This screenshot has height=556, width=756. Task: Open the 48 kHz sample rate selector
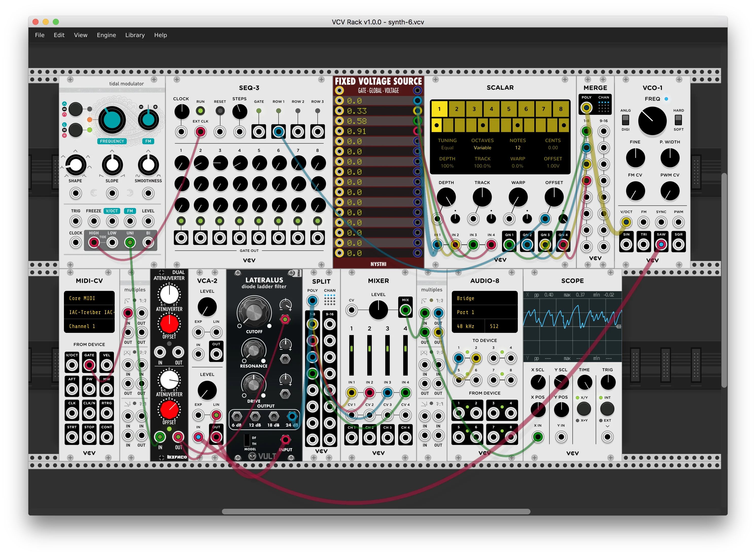[x=468, y=326]
